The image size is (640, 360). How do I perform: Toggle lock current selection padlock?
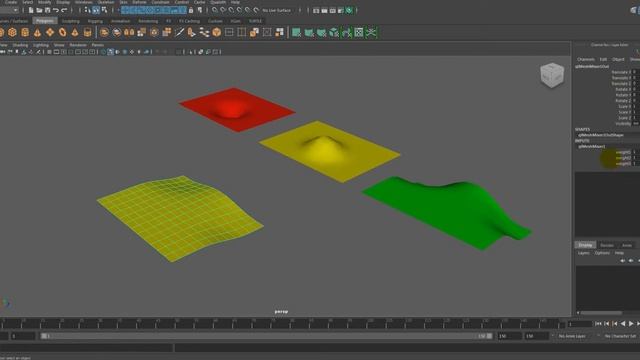(x=191, y=10)
